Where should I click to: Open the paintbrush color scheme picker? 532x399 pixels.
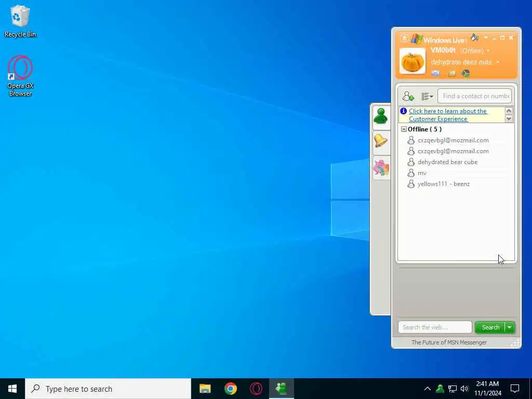point(475,37)
